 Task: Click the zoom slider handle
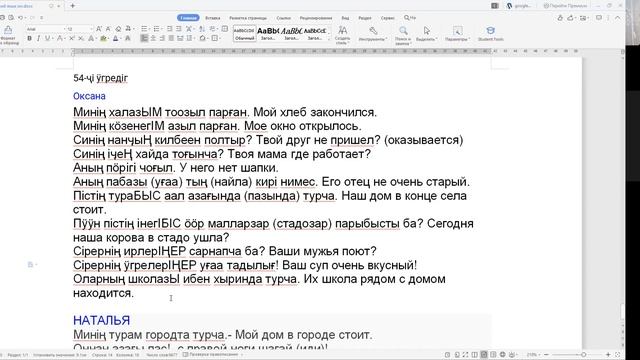coord(584,354)
